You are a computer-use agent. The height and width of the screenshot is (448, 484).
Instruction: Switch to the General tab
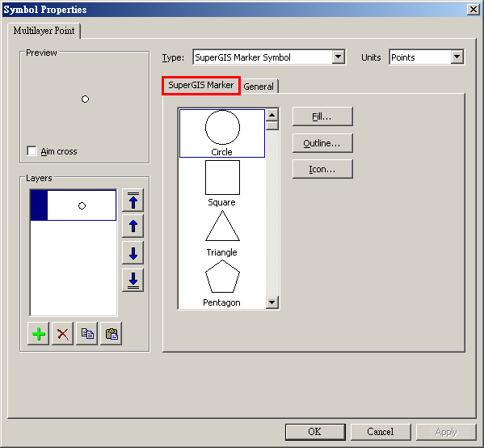[259, 87]
